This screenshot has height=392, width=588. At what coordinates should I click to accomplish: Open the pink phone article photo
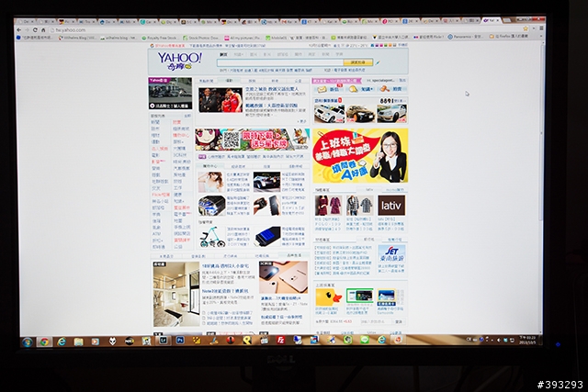(x=284, y=277)
